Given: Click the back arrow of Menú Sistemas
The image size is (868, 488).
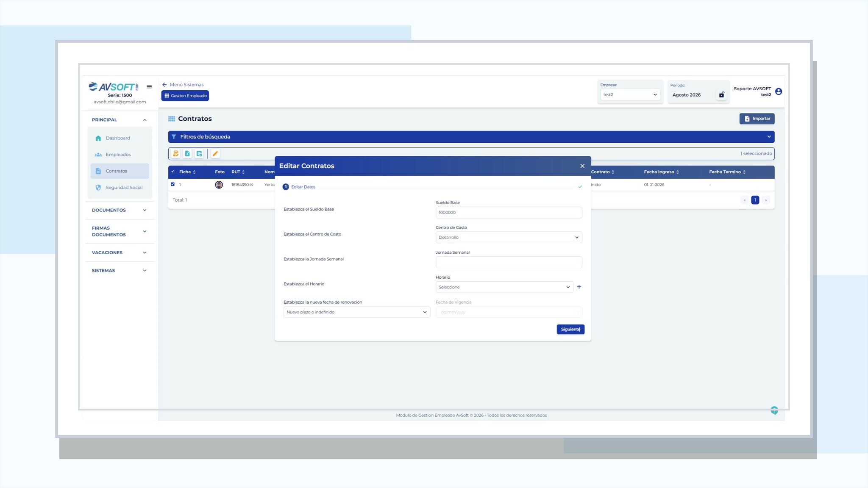Looking at the screenshot, I should tap(164, 85).
